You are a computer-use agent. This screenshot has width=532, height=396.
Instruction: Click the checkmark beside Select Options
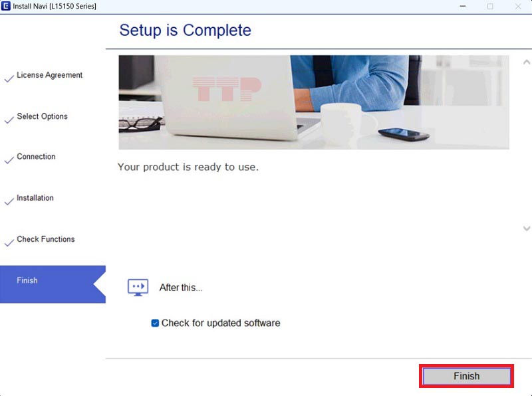point(9,120)
